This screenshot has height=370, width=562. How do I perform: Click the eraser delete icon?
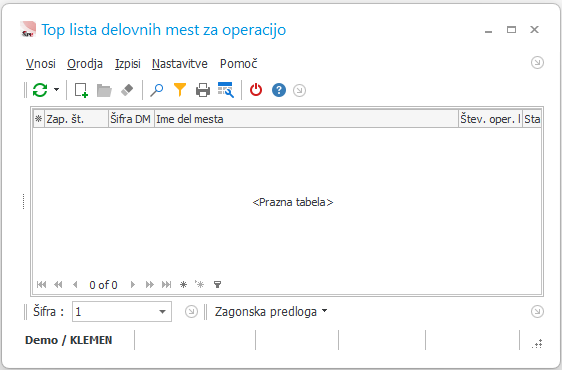click(127, 90)
